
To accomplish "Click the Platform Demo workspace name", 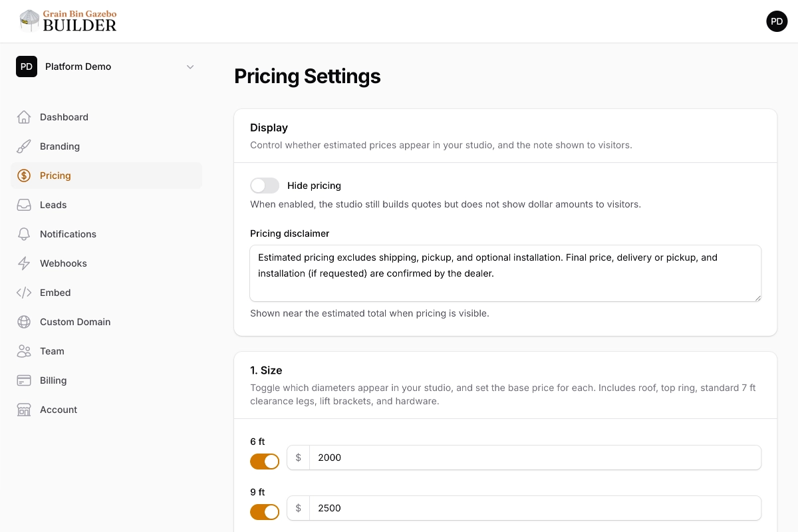I will (x=78, y=66).
